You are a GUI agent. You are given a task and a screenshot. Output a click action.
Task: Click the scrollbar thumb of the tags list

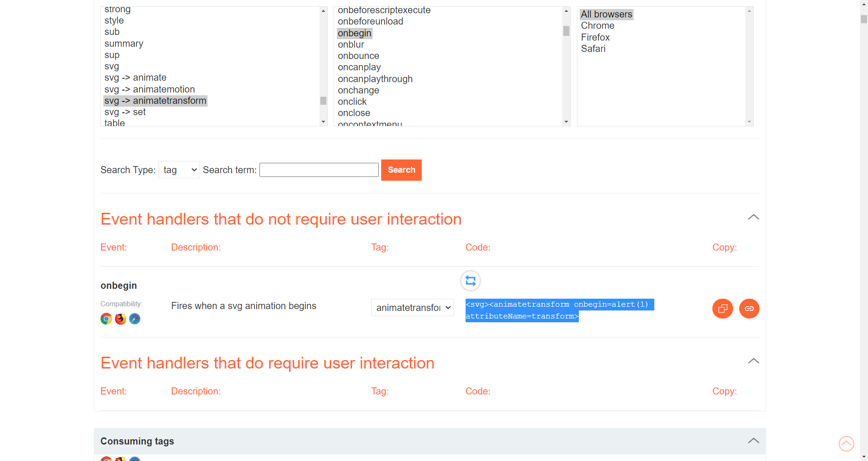pyautogui.click(x=323, y=101)
